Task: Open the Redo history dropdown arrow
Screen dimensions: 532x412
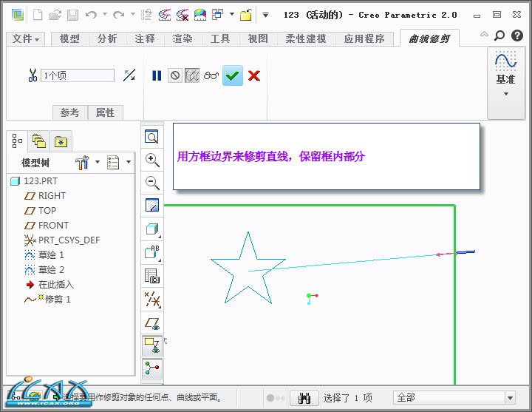Action: 133,14
